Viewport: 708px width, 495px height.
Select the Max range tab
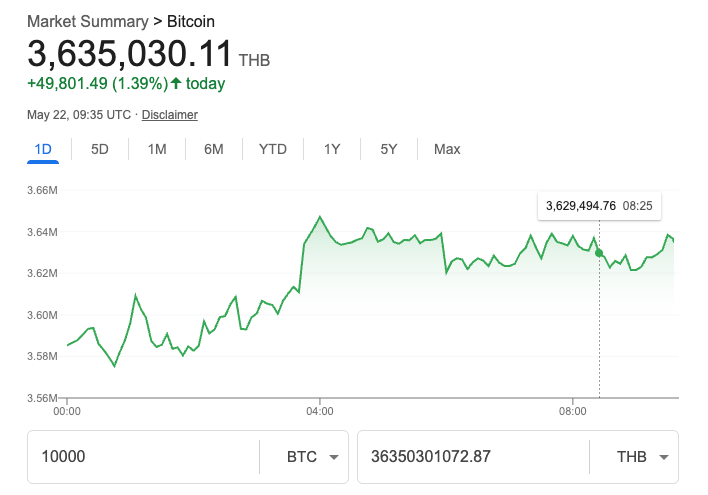point(447,149)
